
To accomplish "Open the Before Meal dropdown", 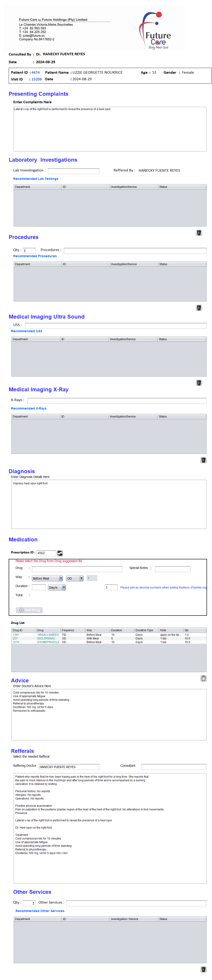I will [x=47, y=578].
